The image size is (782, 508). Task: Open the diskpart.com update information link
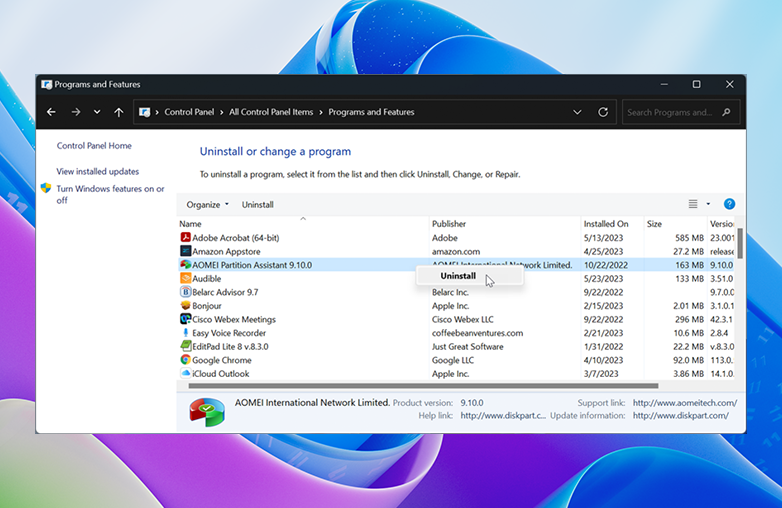click(681, 415)
